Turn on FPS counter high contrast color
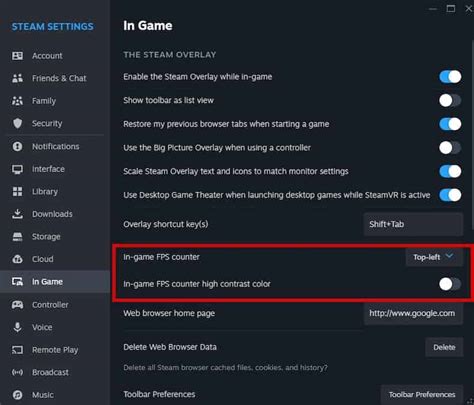Viewport: 474px width, 405px height. click(450, 284)
